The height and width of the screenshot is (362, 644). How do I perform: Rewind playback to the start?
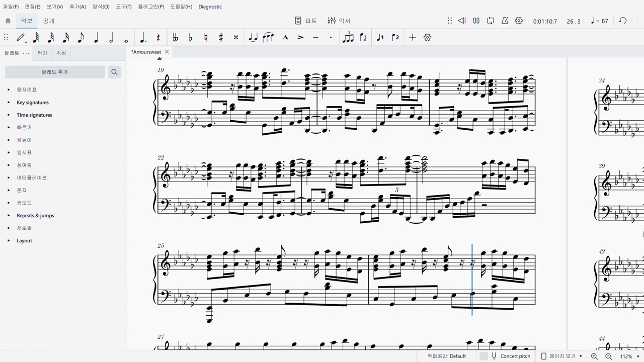[x=462, y=21]
